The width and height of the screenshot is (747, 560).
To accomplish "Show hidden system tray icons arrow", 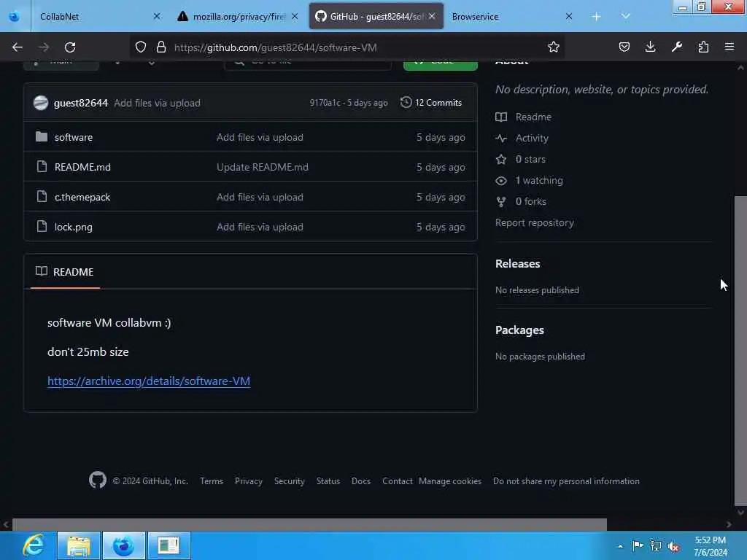I will [x=620, y=546].
